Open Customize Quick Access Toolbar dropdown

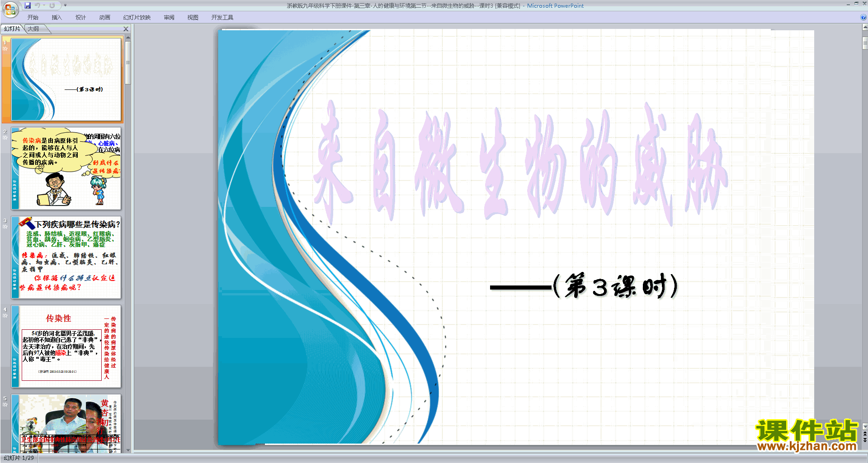[65, 5]
